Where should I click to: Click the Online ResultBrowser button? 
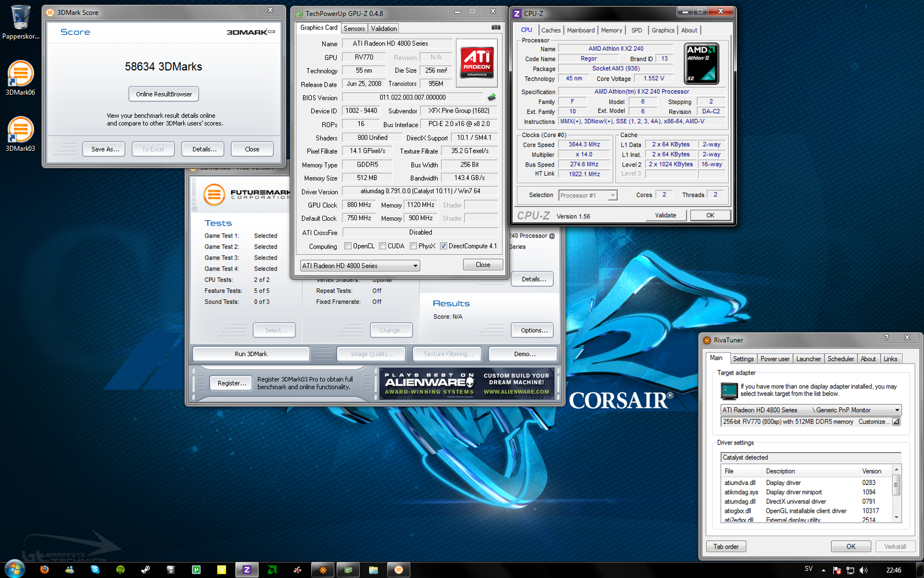164,94
